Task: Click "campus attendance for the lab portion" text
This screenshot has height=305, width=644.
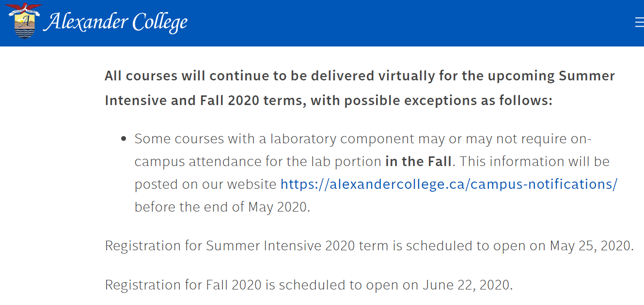Action: [258, 161]
